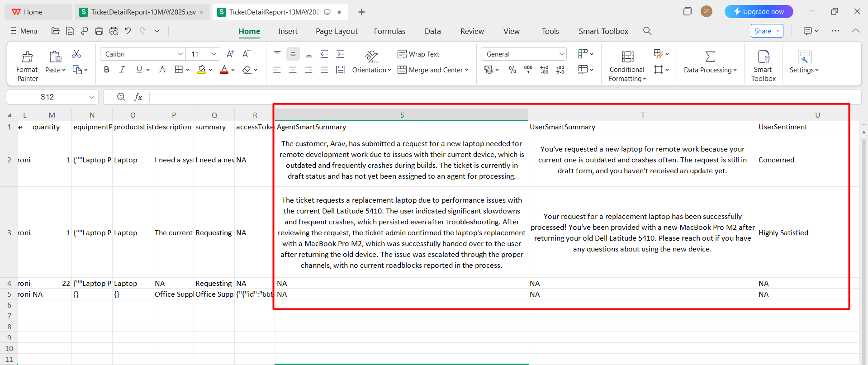
Task: Click the Save icon
Action: click(x=70, y=31)
